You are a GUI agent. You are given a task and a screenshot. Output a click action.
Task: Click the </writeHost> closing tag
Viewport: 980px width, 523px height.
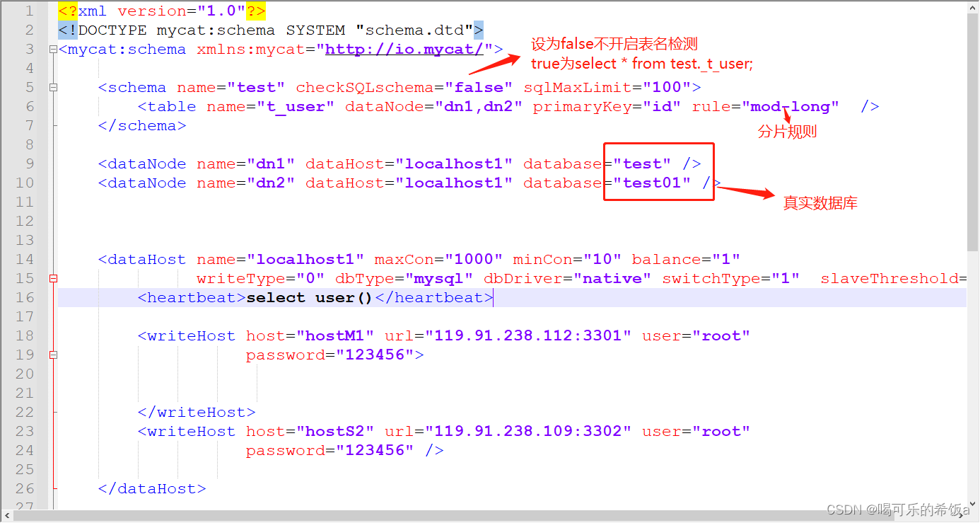tap(197, 413)
